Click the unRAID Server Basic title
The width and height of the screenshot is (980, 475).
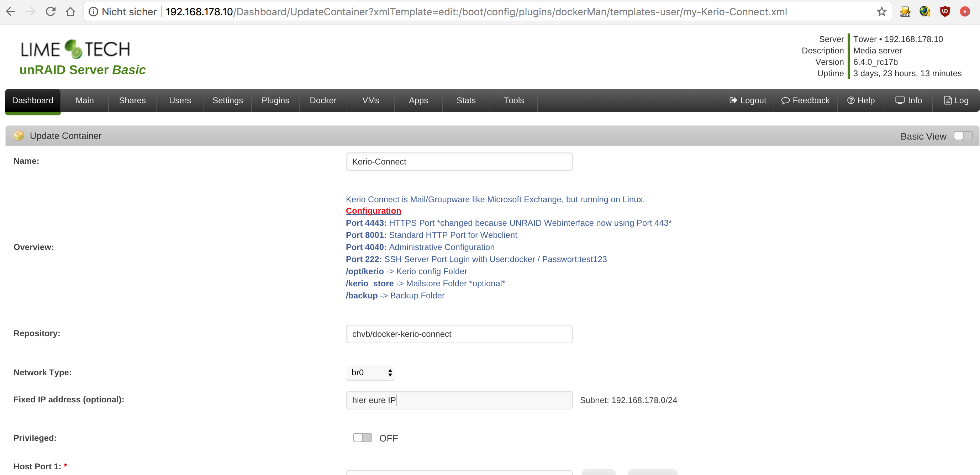coord(83,70)
